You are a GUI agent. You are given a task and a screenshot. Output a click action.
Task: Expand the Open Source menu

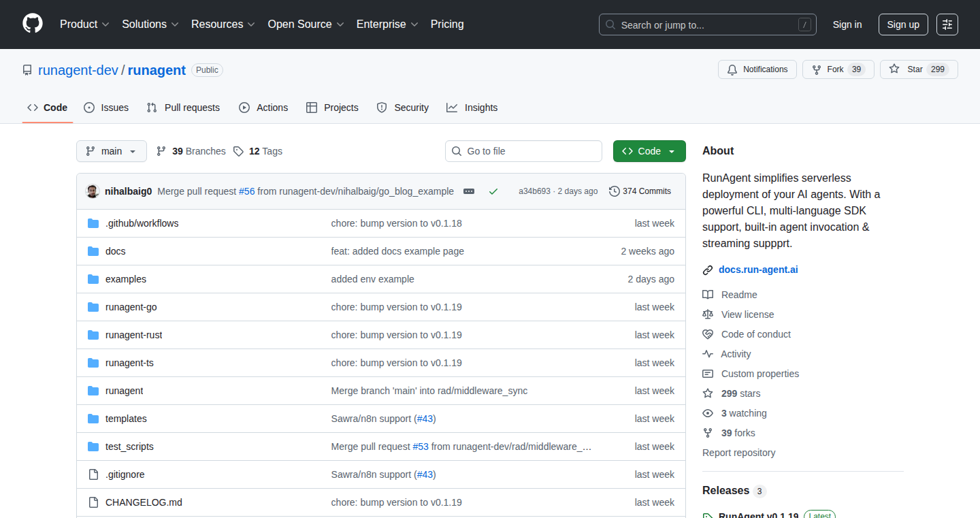tap(306, 25)
